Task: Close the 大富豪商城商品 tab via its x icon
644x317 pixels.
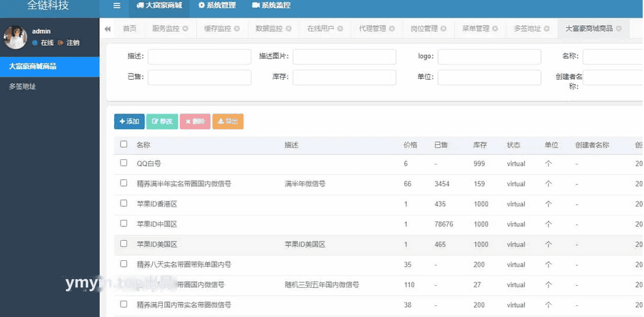Action: point(619,29)
